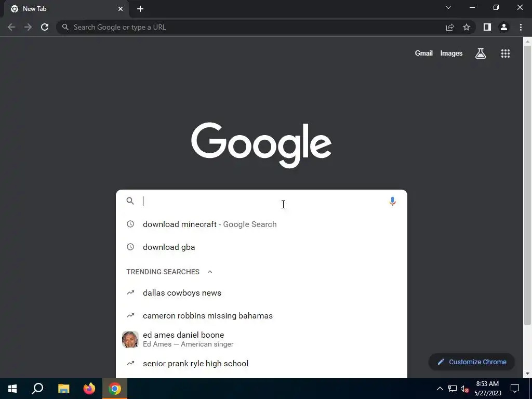The height and width of the screenshot is (399, 532).
Task: Click the clock icon beside download minecraft
Action: 130,224
